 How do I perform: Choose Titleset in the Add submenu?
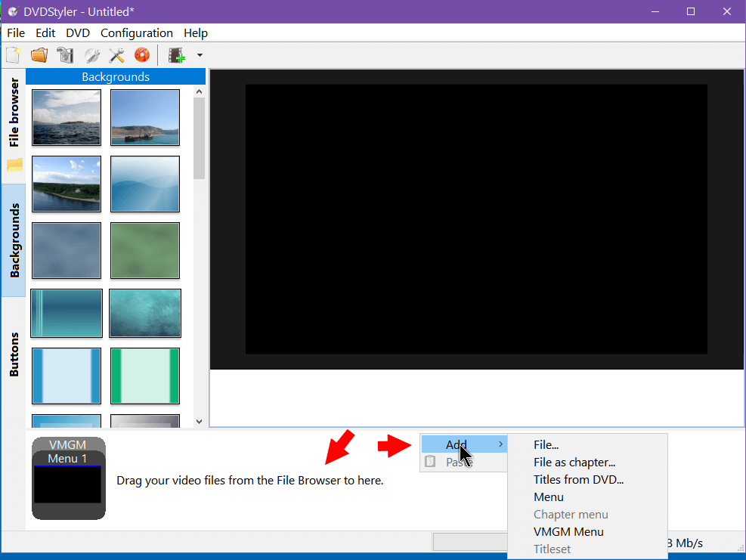(587, 549)
